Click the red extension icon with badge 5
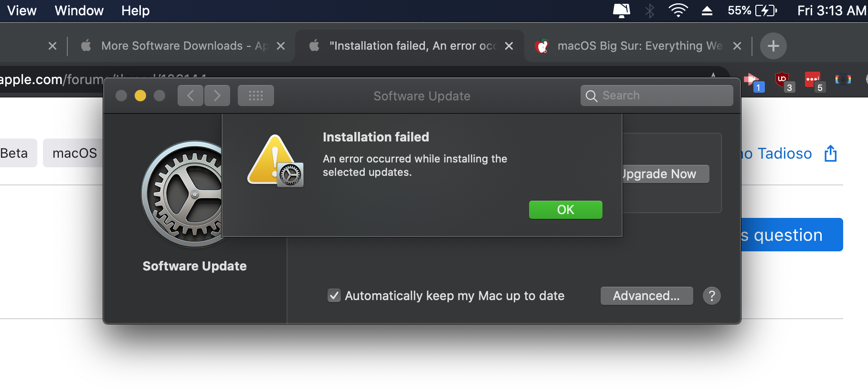 coord(813,80)
